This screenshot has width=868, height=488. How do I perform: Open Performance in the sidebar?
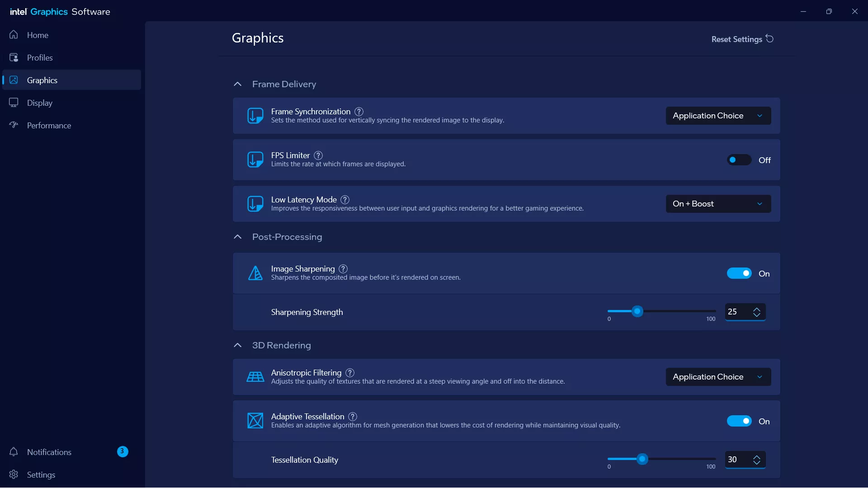tap(48, 126)
